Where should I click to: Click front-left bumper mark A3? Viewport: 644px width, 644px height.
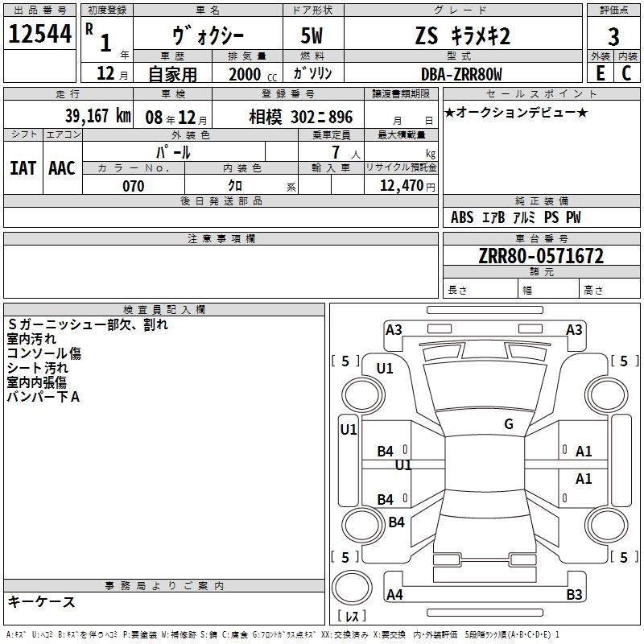point(394,330)
